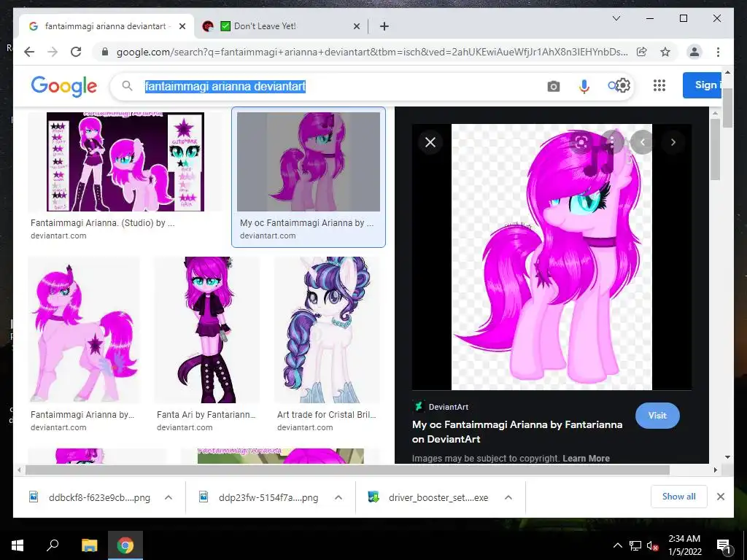The height and width of the screenshot is (560, 747).
Task: Open the Chrome profile avatar menu
Action: coord(694,52)
